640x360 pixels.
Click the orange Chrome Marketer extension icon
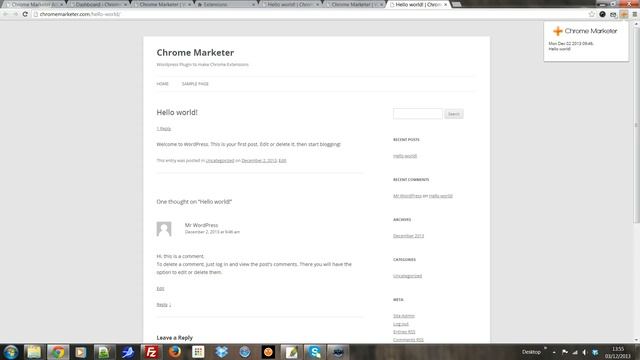pos(624,14)
